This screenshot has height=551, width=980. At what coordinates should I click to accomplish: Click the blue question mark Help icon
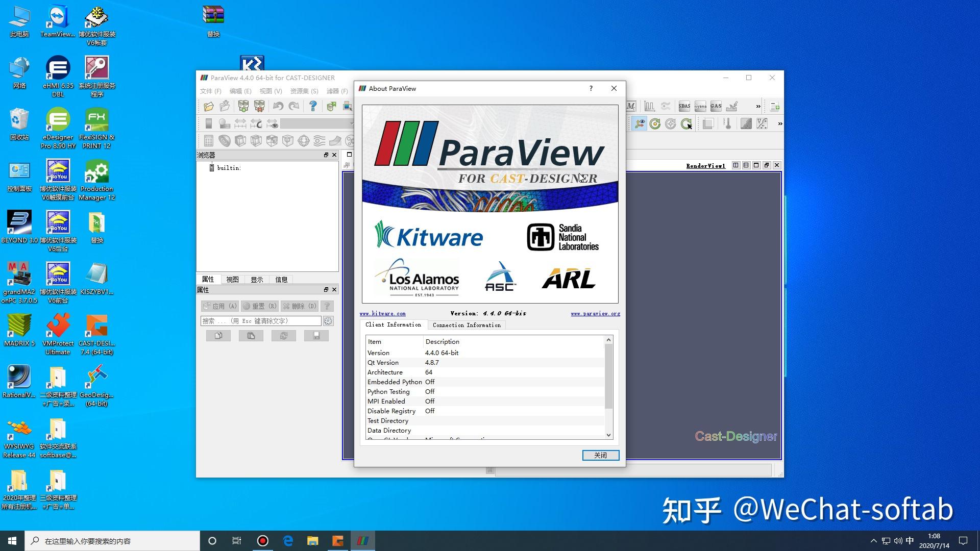313,106
